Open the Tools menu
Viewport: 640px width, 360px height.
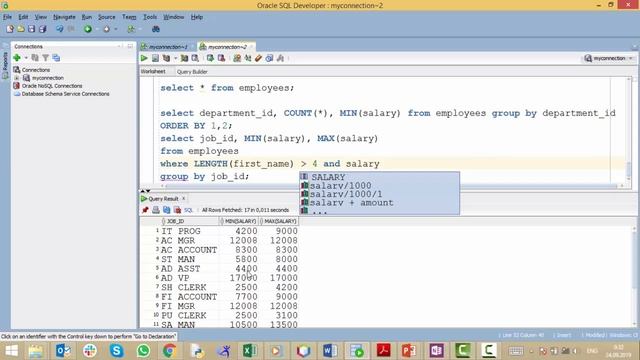pos(150,17)
